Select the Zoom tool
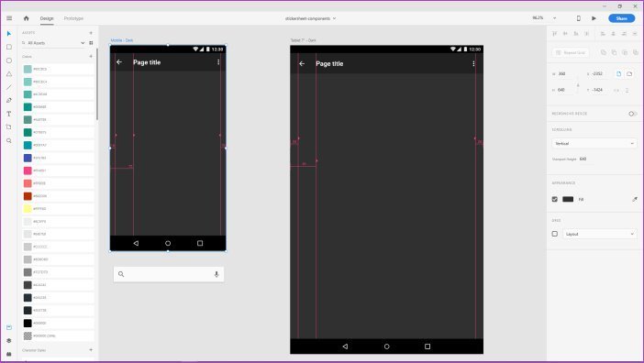This screenshot has width=644, height=363. 9,140
